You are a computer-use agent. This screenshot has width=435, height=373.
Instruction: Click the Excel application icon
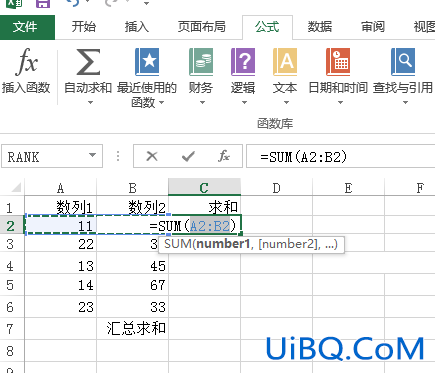[14, 3]
